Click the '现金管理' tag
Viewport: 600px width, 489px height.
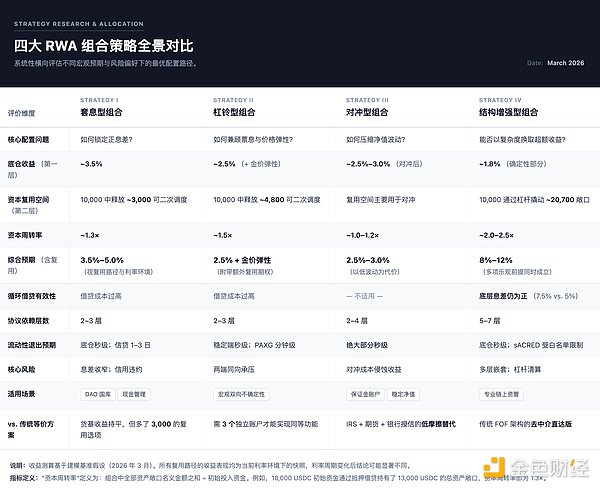coord(134,394)
